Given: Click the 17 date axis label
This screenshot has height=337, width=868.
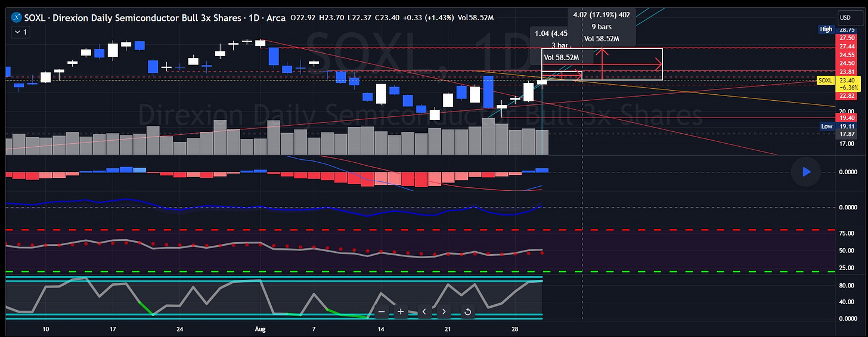Looking at the screenshot, I should click(x=113, y=329).
